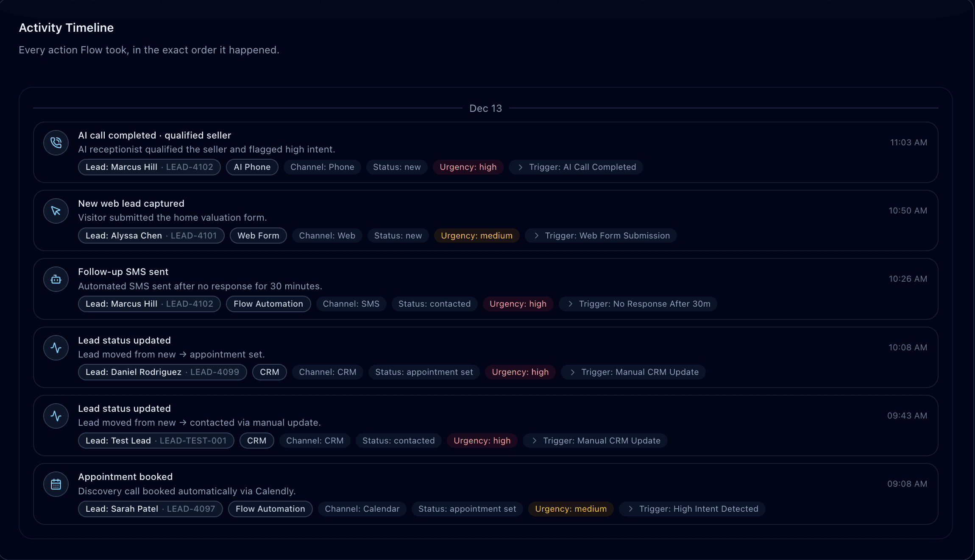The height and width of the screenshot is (560, 975).
Task: Click the phone icon on AI call completed event
Action: coord(56,143)
